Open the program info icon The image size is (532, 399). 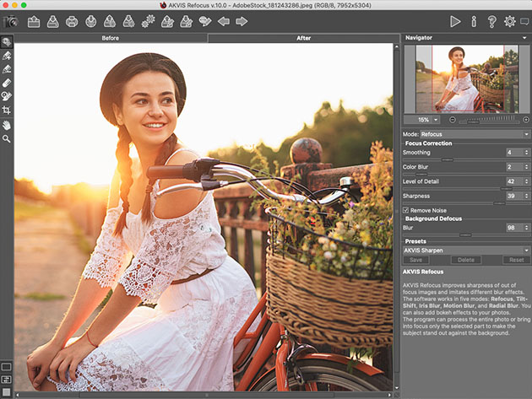474,21
